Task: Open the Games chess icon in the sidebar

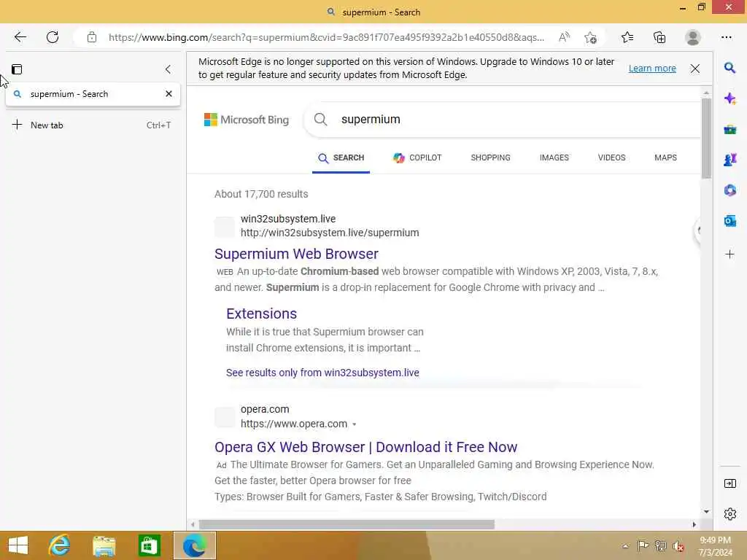Action: [729, 160]
